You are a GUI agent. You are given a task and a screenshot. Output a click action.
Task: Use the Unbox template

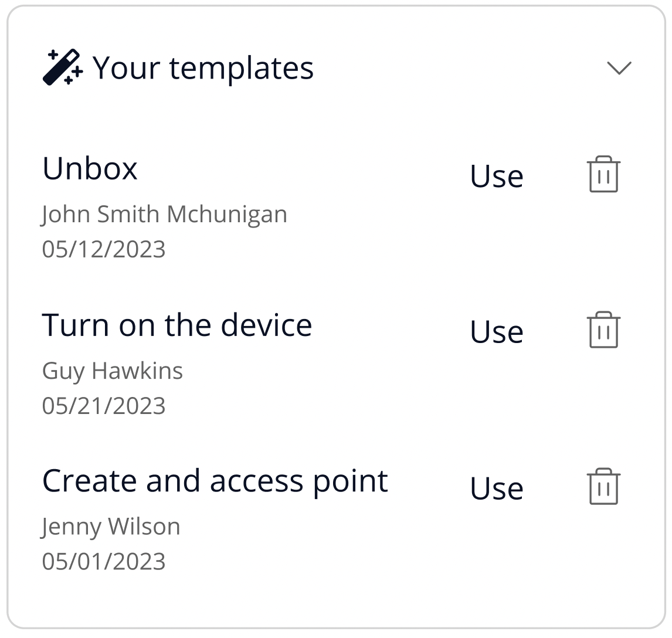(x=497, y=176)
